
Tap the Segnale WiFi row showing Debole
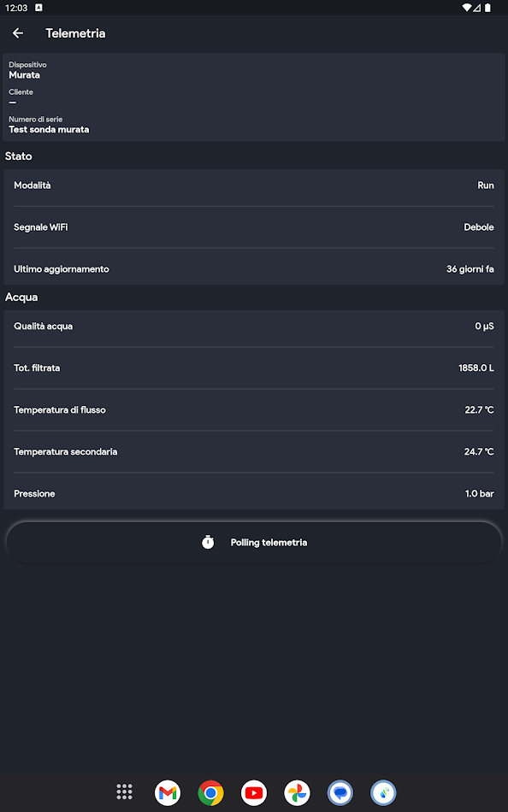(x=254, y=227)
